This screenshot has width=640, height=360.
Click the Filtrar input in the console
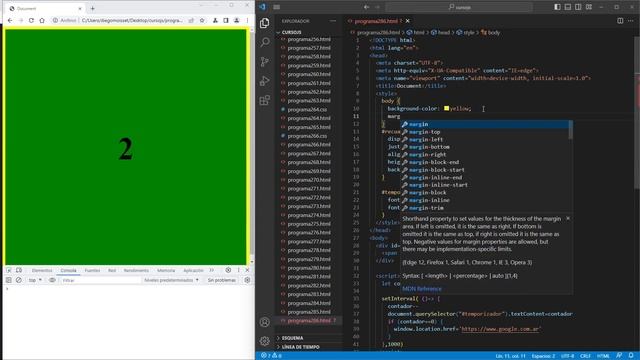click(100, 280)
